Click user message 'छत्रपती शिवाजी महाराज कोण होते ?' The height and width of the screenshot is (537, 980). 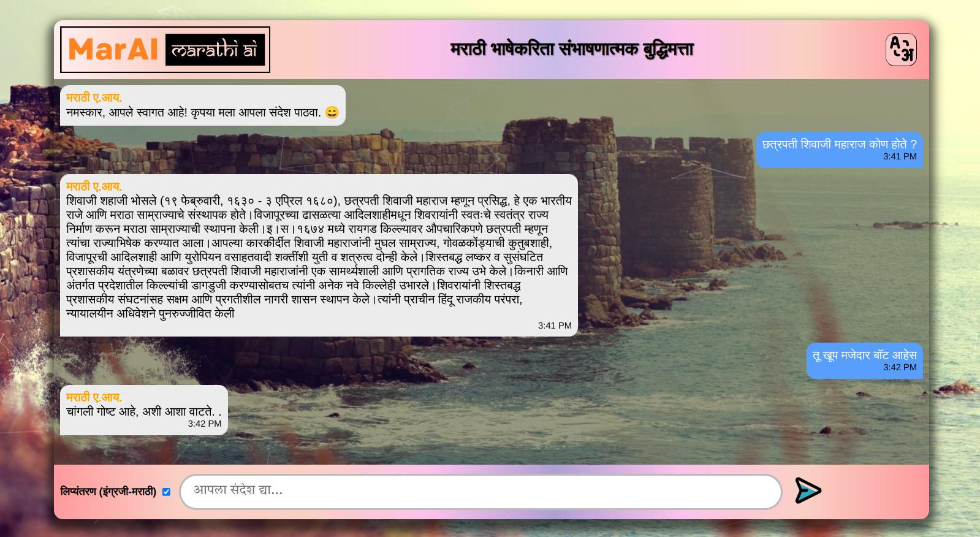(840, 144)
